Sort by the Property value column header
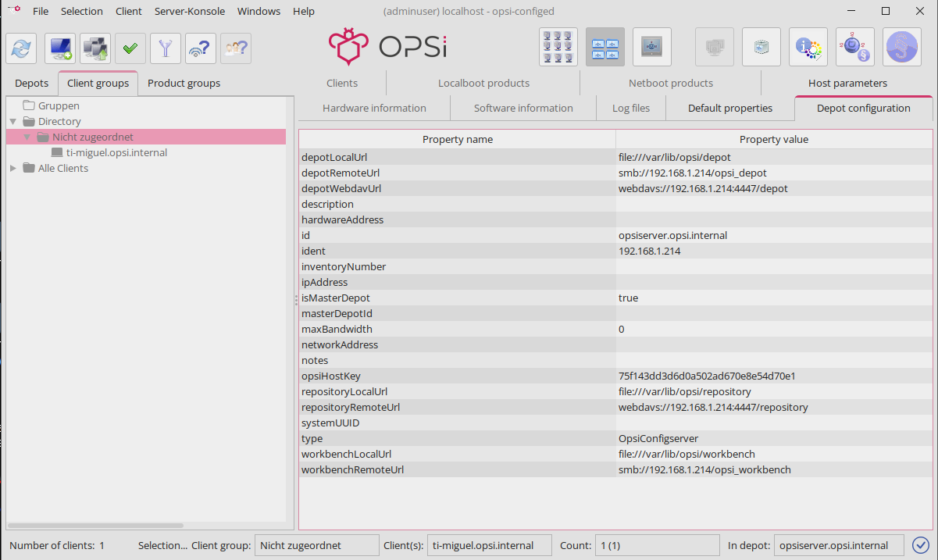The image size is (938, 560). 774,139
